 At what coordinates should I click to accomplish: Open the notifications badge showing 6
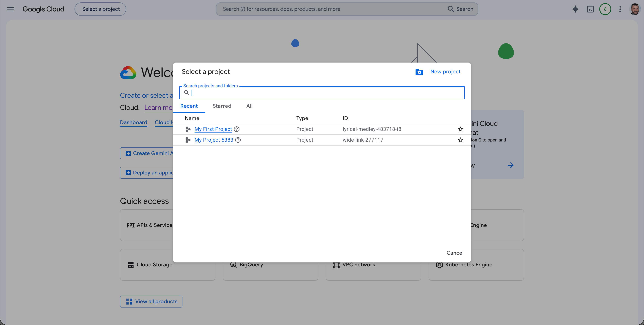pos(605,9)
